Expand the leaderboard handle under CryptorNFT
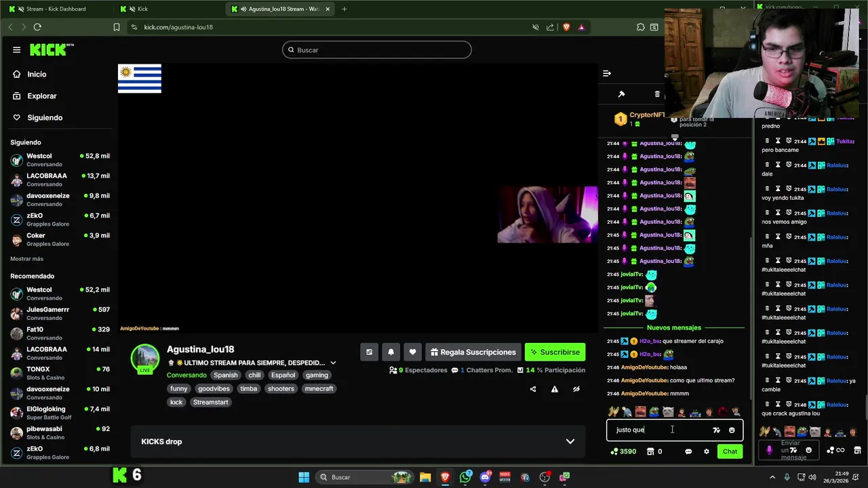The width and height of the screenshot is (868, 488). coord(675,138)
